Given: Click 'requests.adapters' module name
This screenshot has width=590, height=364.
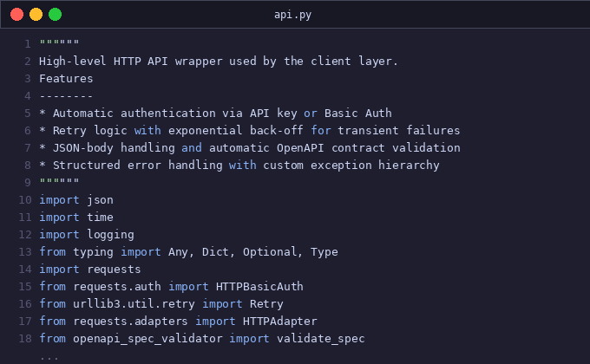Looking at the screenshot, I should click(x=130, y=322).
